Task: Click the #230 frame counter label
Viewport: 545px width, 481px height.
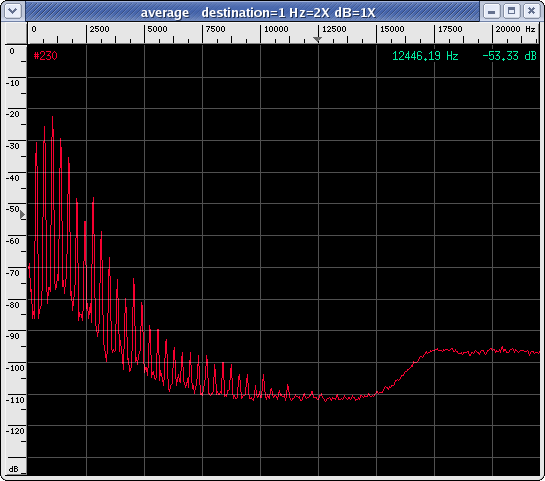Action: tap(46, 56)
